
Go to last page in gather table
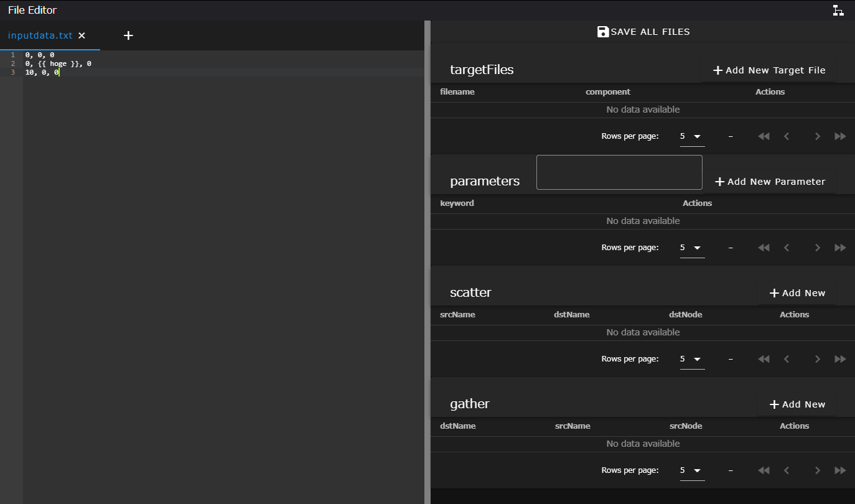(840, 470)
